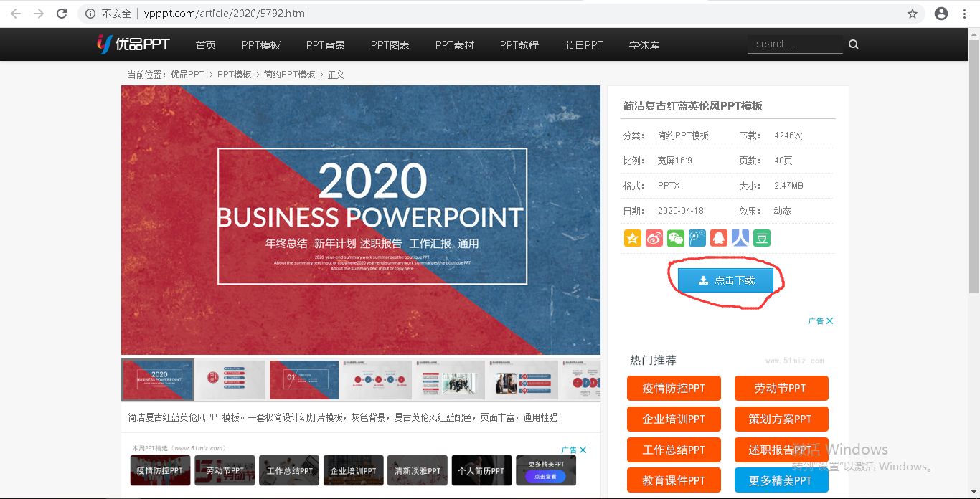Open PPT模板 navigation item
980x499 pixels.
pos(261,45)
